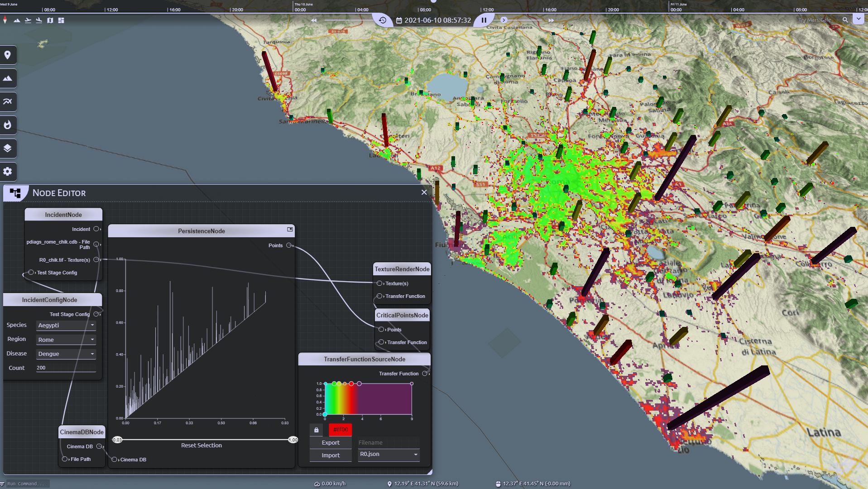Click the 0.03 persistence range handle

click(117, 440)
